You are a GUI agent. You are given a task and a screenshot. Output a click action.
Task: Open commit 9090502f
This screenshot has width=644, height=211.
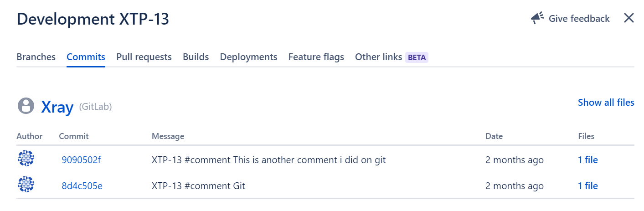pyautogui.click(x=81, y=160)
